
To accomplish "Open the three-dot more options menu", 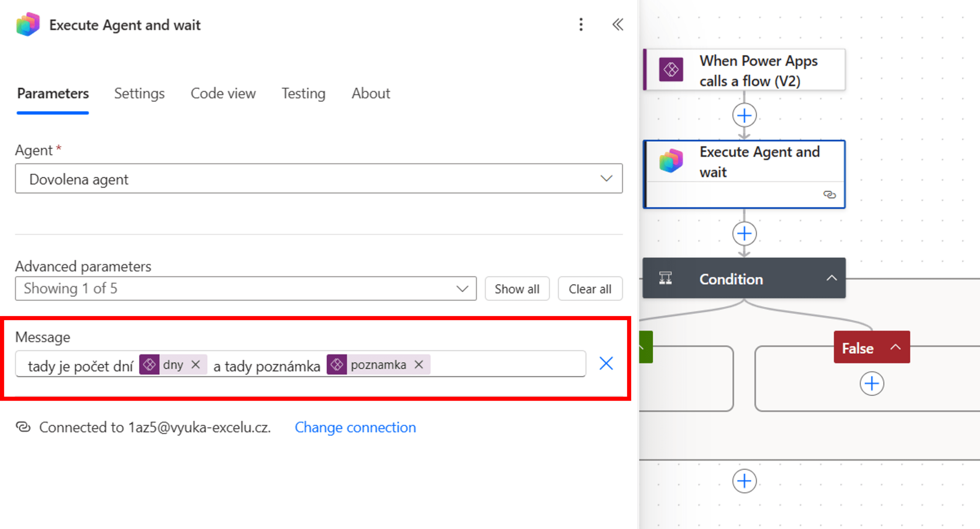I will click(581, 25).
